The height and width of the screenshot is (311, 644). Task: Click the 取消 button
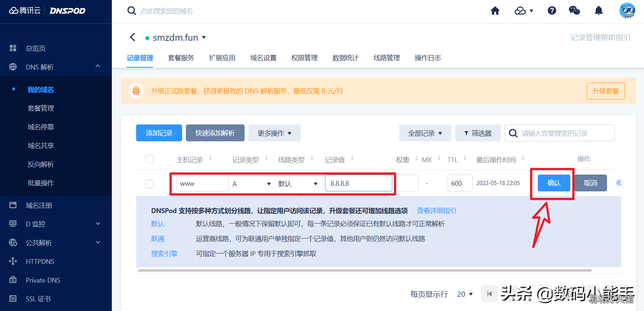pos(591,183)
